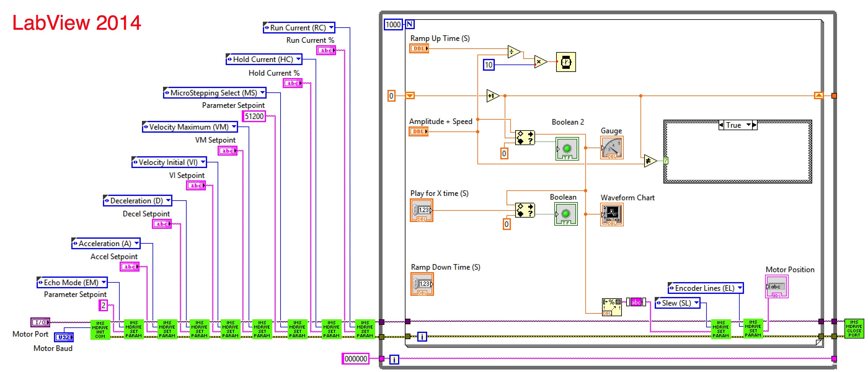Screen dimensions: 868x372
Task: Open the Velocity Maximum (VM) dropdown
Action: coord(234,127)
